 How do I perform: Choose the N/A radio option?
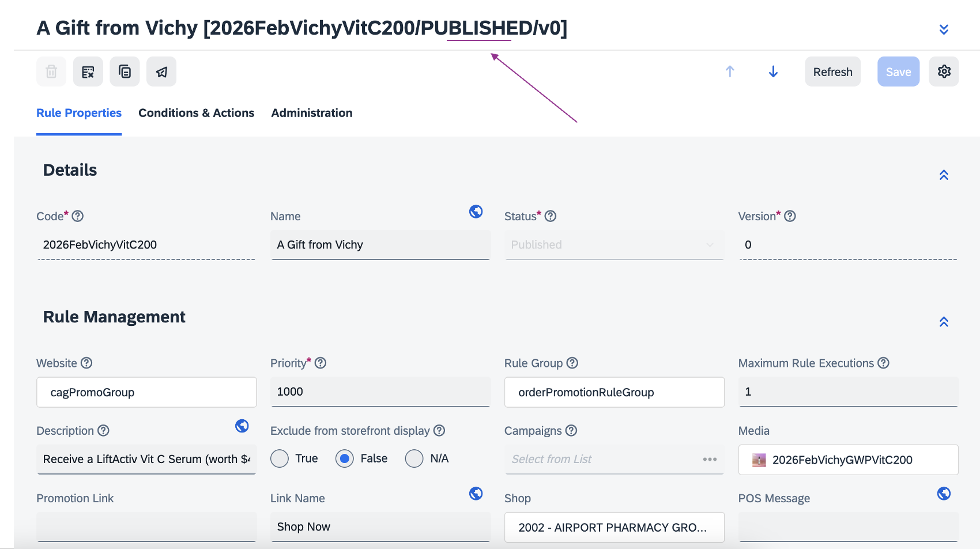(x=414, y=458)
